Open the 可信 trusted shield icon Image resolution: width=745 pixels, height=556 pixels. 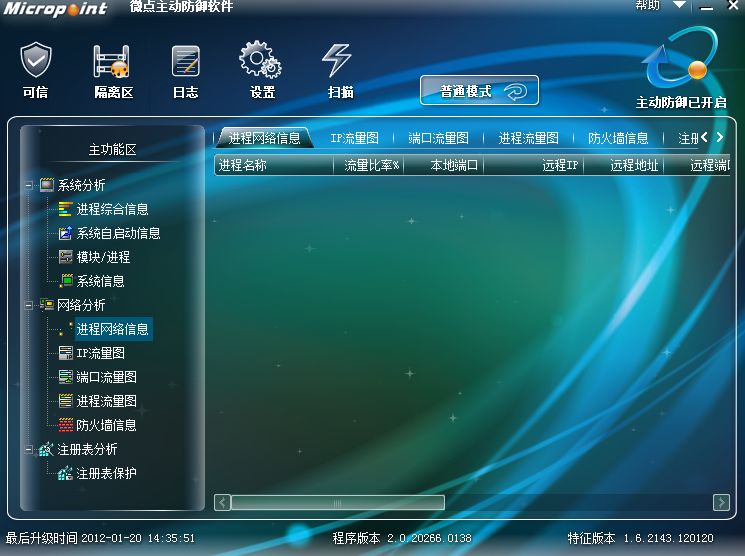[x=36, y=60]
